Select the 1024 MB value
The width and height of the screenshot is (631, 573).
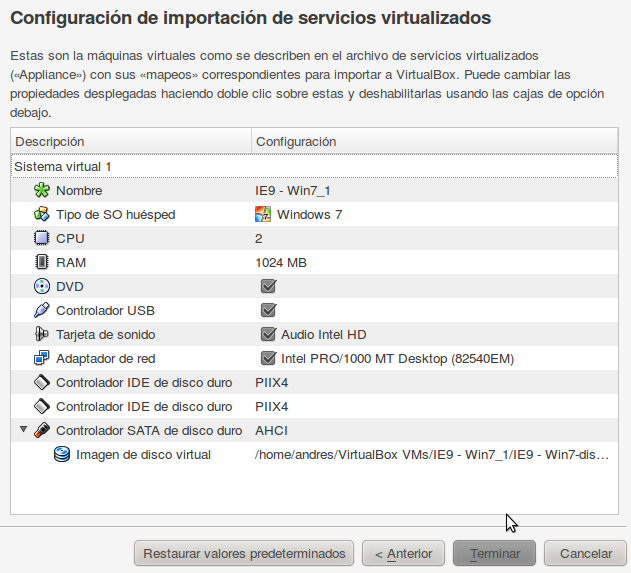click(281, 262)
